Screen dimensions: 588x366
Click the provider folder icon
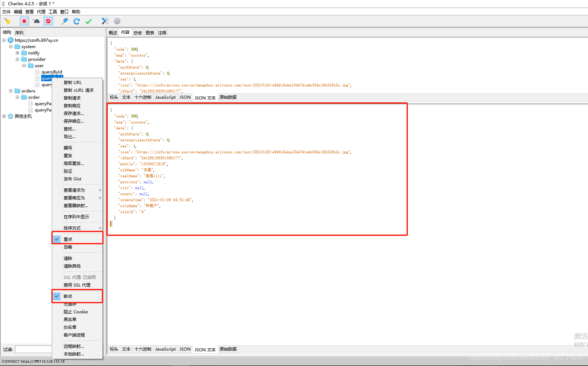[24, 59]
